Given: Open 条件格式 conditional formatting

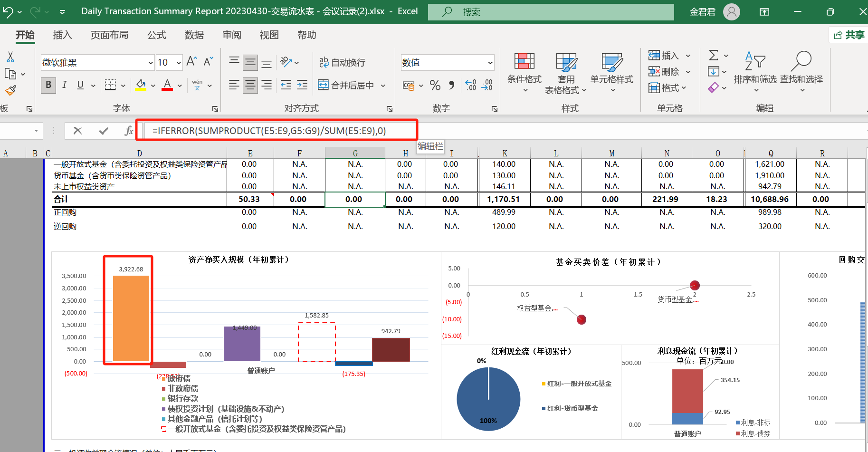Looking at the screenshot, I should click(525, 72).
